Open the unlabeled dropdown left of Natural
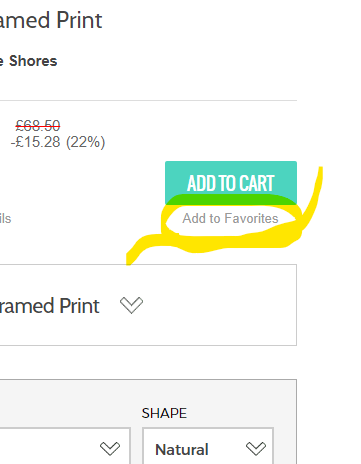This screenshot has height=464, width=361. tap(65, 446)
